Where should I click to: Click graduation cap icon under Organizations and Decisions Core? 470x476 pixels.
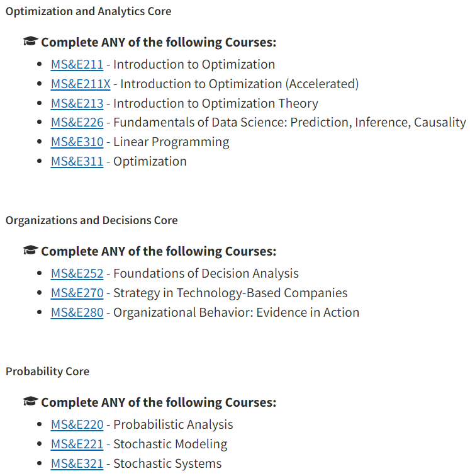pos(30,251)
